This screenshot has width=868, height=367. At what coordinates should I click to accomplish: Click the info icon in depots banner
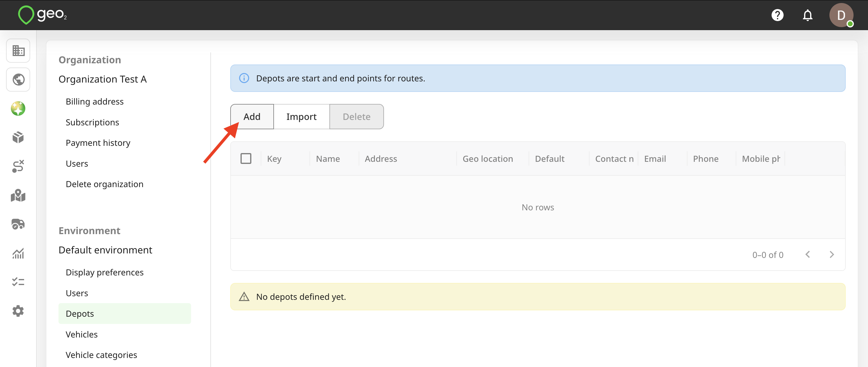pyautogui.click(x=244, y=78)
